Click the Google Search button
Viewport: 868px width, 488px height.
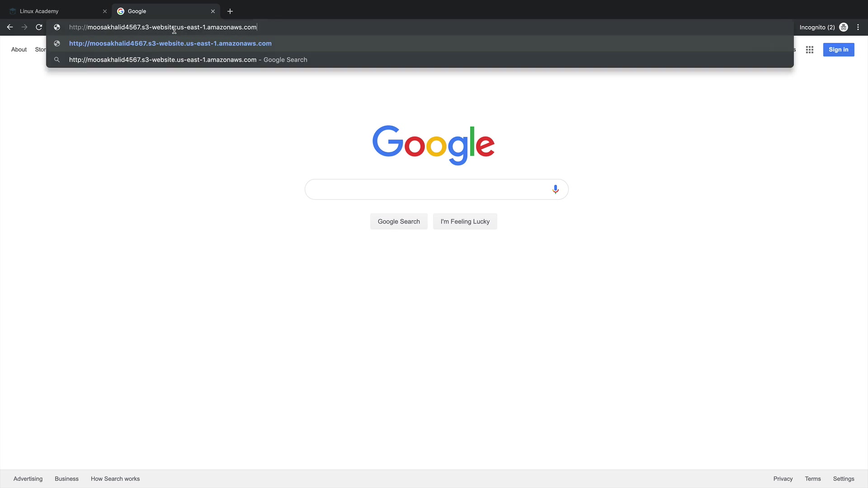[x=399, y=221]
